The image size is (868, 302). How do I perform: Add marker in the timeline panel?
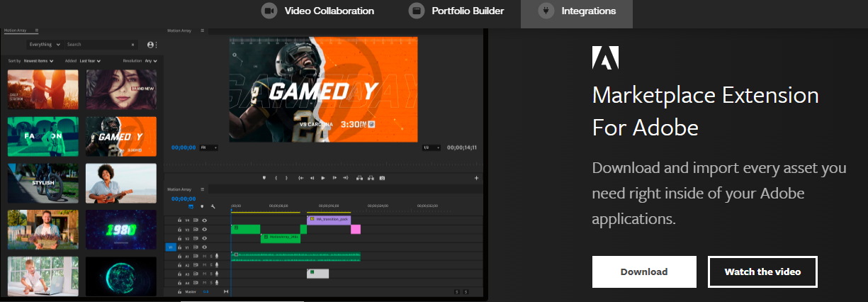coord(202,206)
